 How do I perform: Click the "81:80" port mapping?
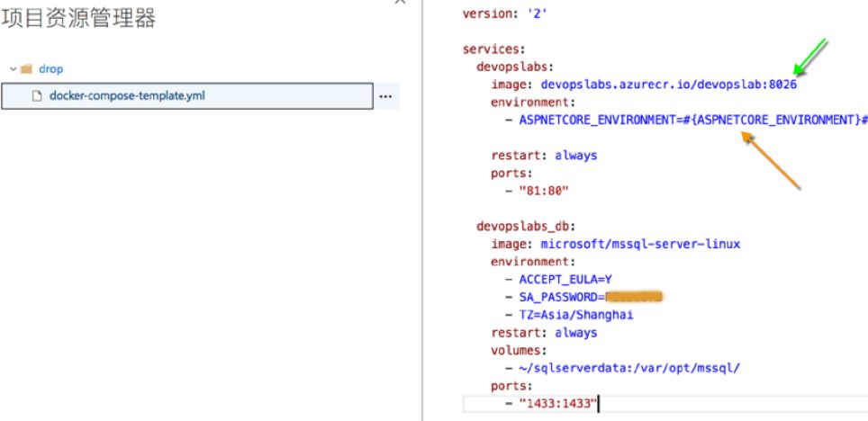point(544,191)
